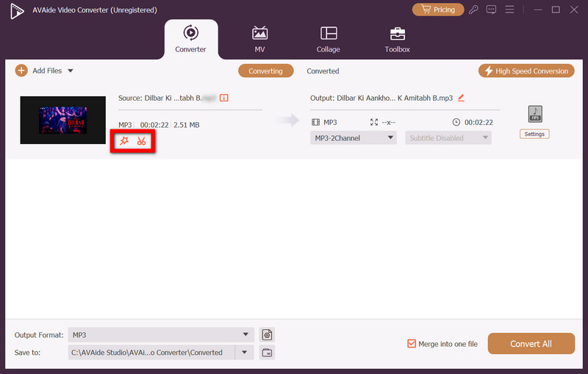Click the edit magic wand icon
The image size is (588, 374).
pos(123,141)
